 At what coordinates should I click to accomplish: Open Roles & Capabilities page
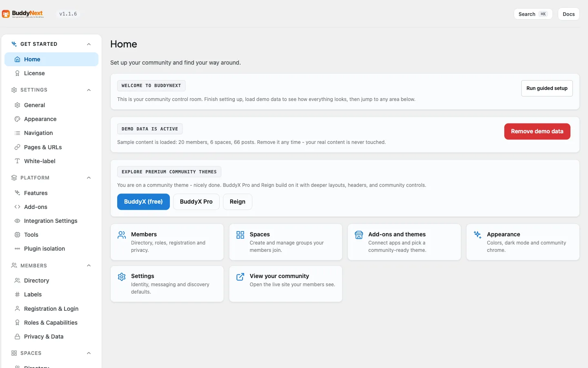51,323
